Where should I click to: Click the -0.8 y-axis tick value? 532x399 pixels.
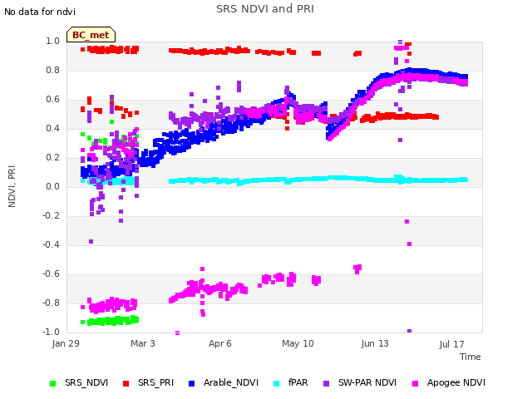point(51,303)
